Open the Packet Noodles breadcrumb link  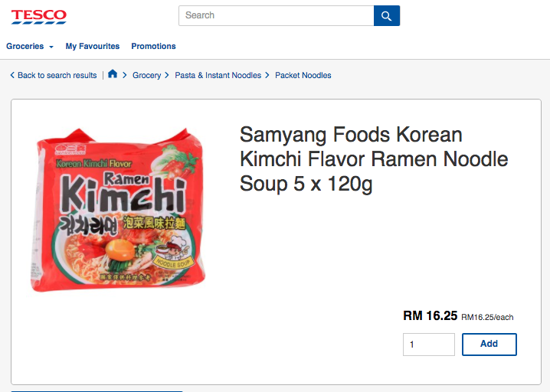[303, 75]
